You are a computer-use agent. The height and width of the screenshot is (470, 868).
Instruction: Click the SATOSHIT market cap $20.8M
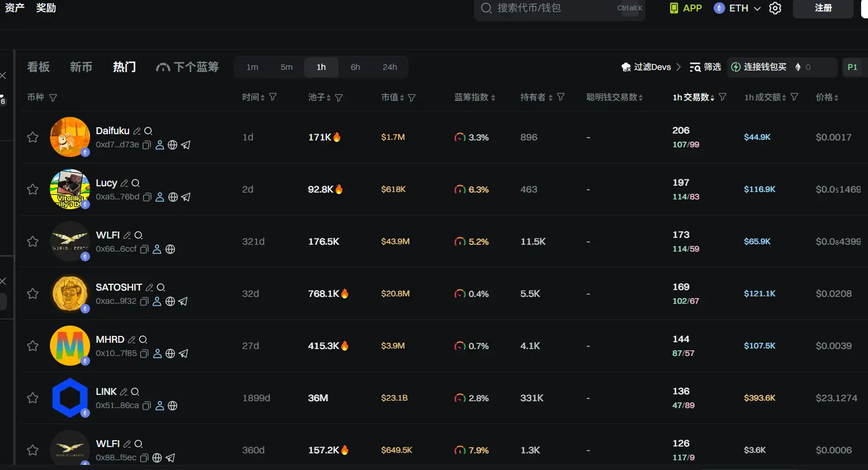(x=395, y=293)
